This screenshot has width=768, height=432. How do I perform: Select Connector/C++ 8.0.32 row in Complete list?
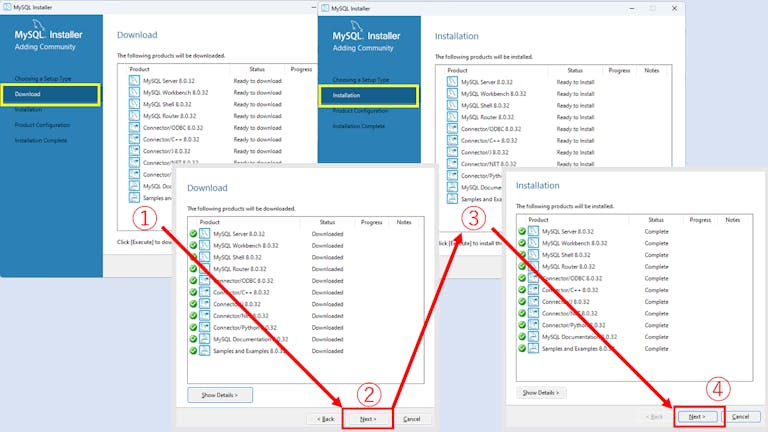pyautogui.click(x=634, y=290)
